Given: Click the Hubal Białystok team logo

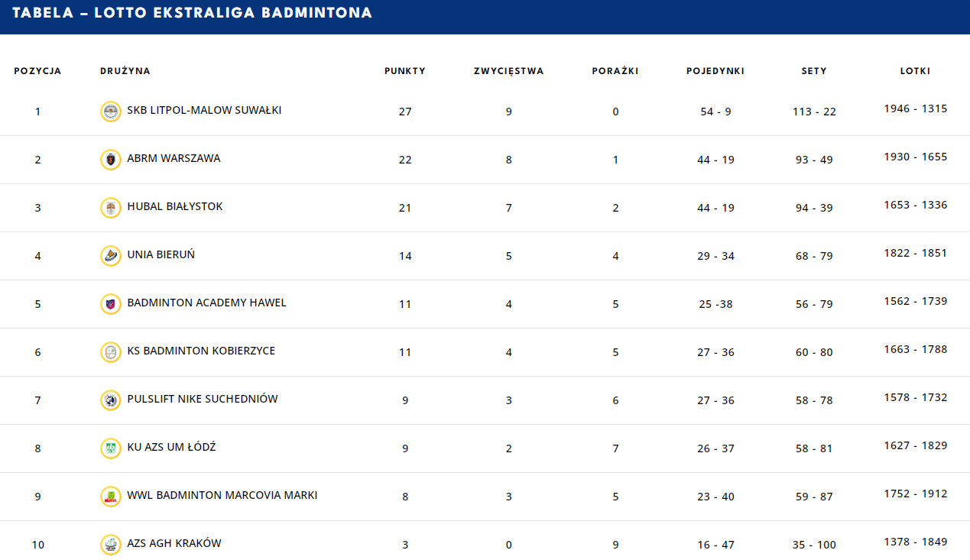Looking at the screenshot, I should pos(111,208).
